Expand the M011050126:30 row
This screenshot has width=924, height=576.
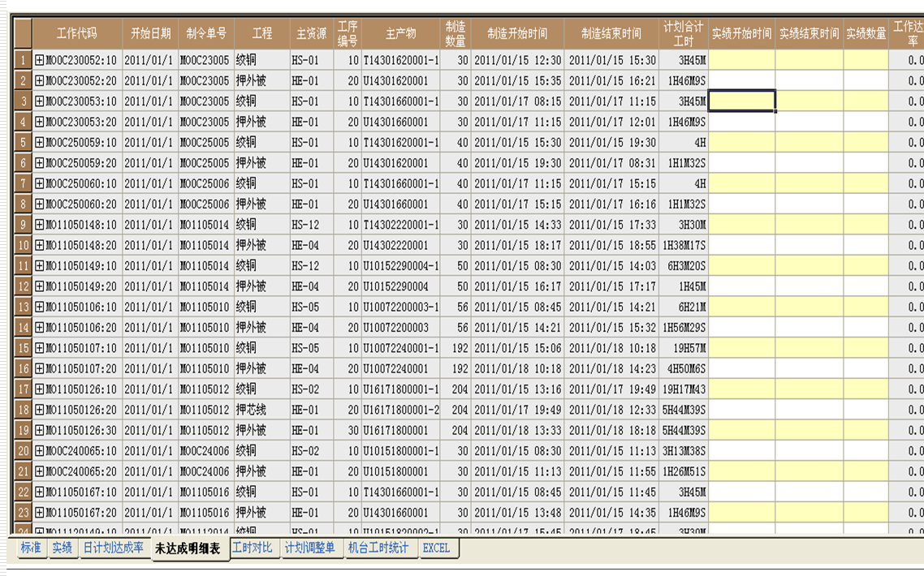[x=40, y=430]
